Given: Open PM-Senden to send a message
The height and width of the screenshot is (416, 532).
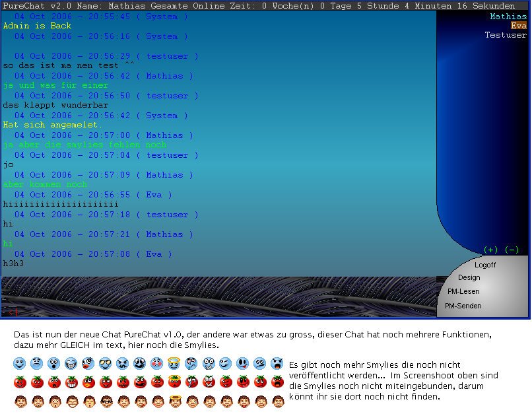Looking at the screenshot, I should tap(463, 306).
